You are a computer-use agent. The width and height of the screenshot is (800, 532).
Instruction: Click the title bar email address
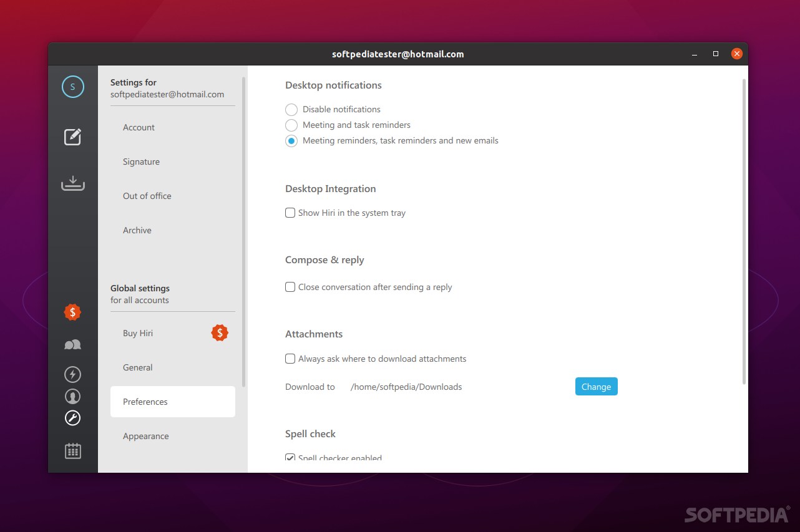[398, 54]
